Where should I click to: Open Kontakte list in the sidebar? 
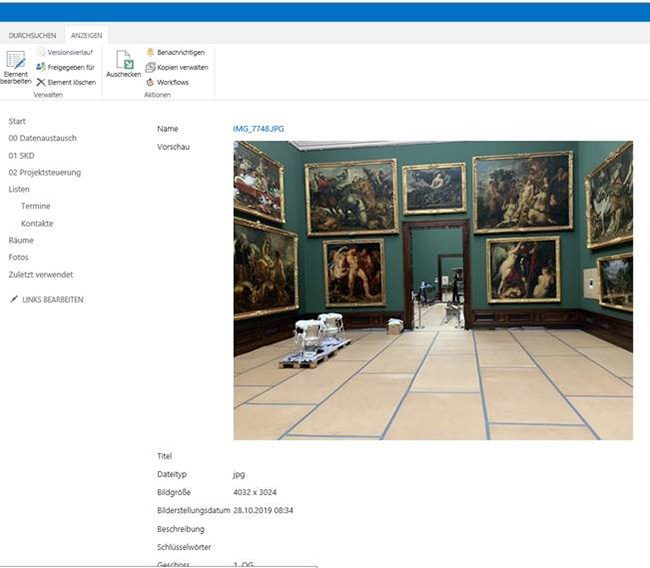point(37,223)
